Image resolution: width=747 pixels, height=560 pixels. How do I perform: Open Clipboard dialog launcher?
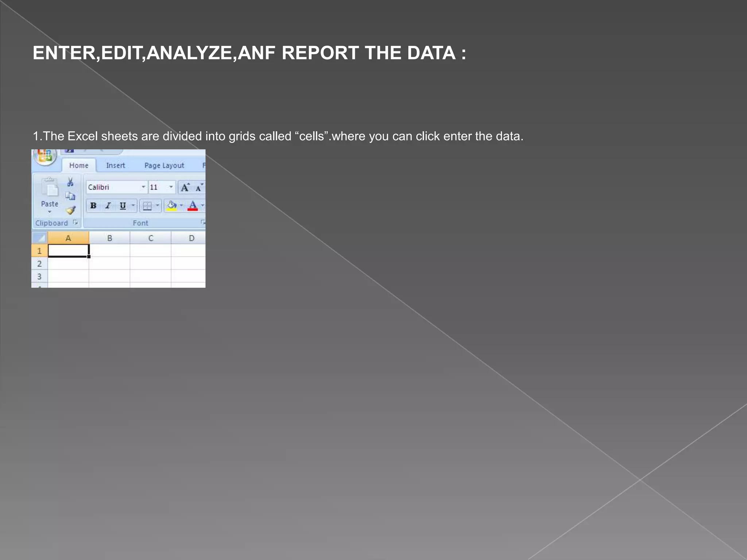pyautogui.click(x=76, y=222)
